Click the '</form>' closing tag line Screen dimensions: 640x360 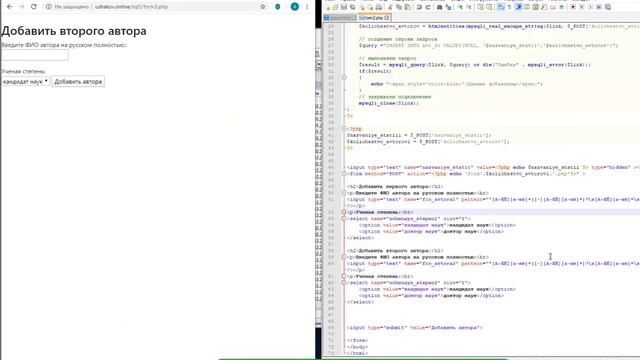[x=357, y=340]
